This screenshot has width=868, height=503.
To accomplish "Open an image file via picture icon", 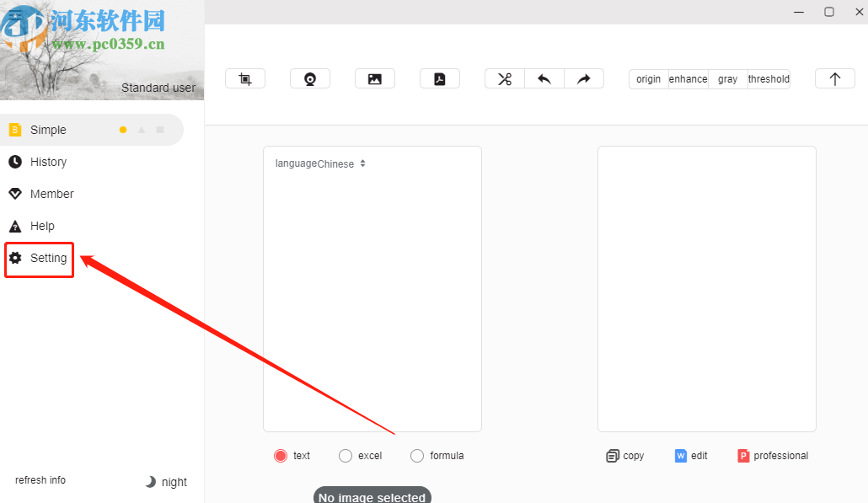I will click(x=375, y=78).
